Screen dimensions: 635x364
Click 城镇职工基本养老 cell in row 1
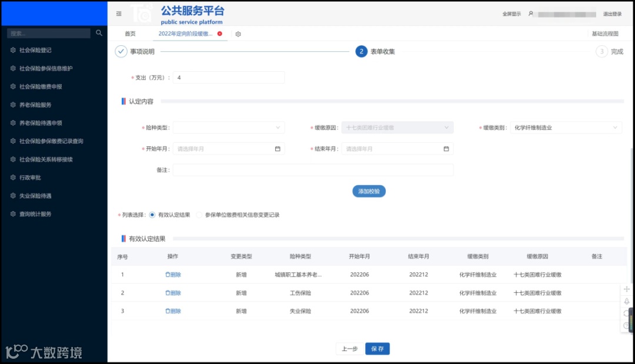click(298, 275)
